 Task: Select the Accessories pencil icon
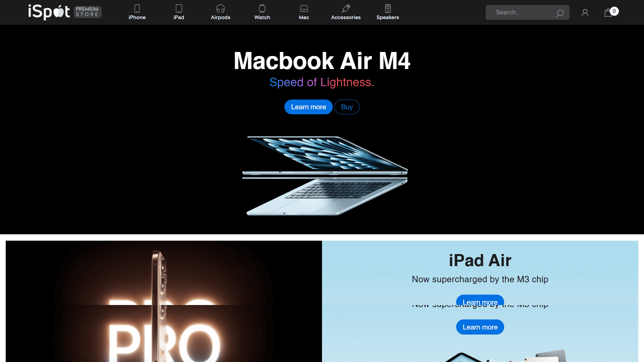(346, 8)
